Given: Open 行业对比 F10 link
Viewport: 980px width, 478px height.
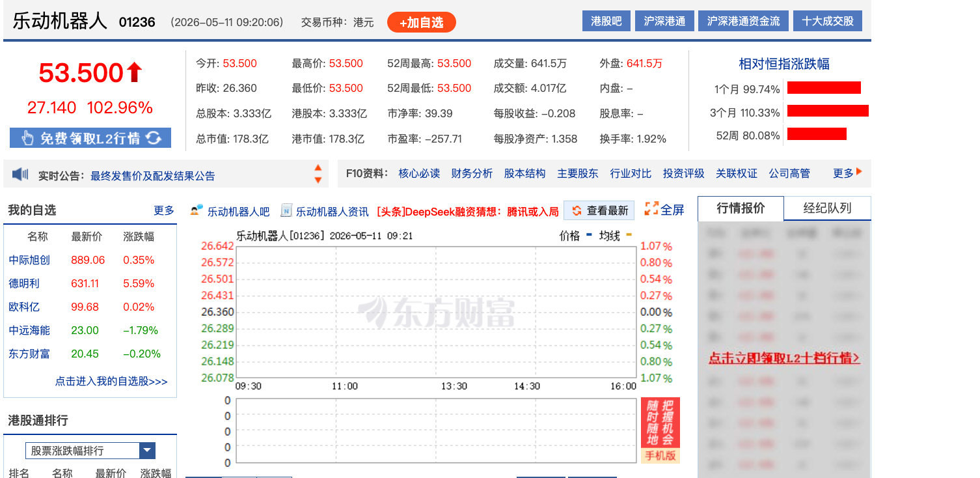Looking at the screenshot, I should [631, 173].
